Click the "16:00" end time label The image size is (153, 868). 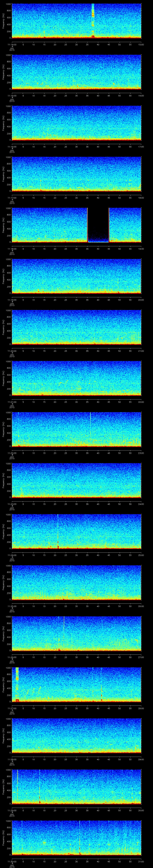141,96
